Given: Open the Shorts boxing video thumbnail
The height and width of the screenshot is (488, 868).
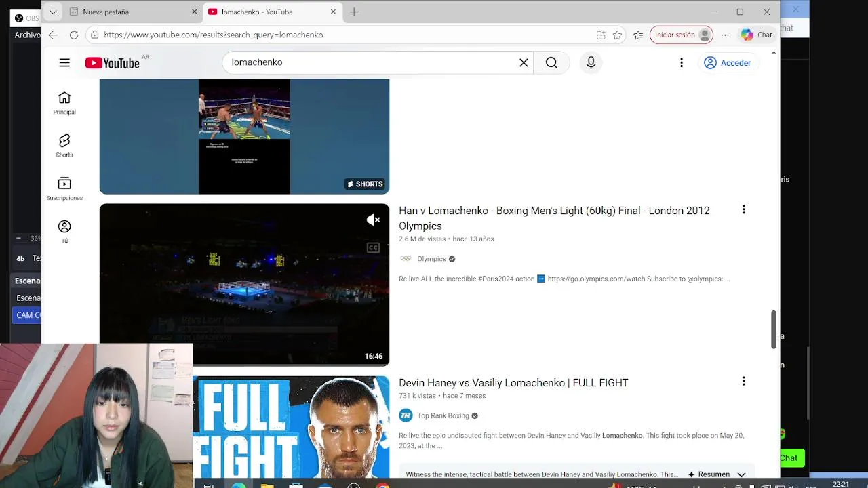Looking at the screenshot, I should point(244,136).
